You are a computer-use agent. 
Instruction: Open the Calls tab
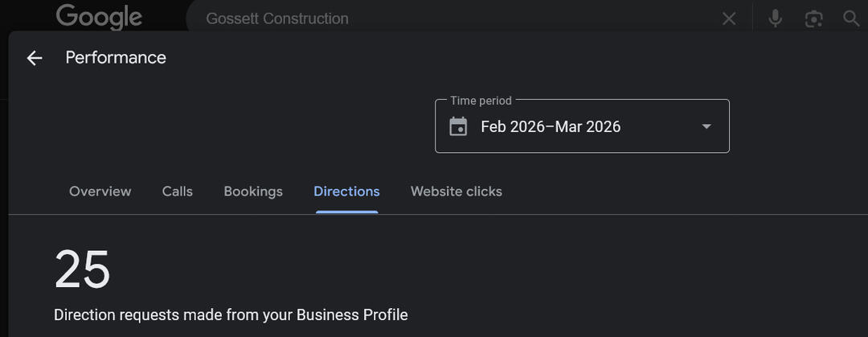[177, 191]
